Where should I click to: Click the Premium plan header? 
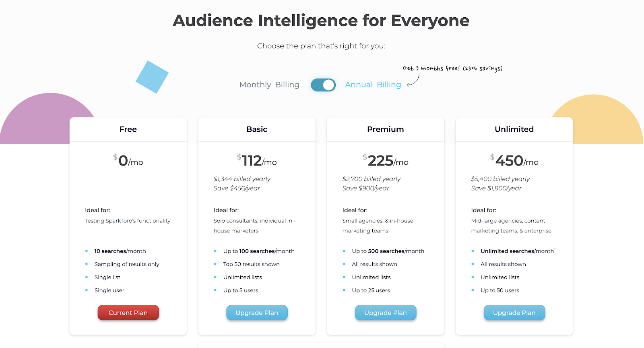(x=386, y=129)
